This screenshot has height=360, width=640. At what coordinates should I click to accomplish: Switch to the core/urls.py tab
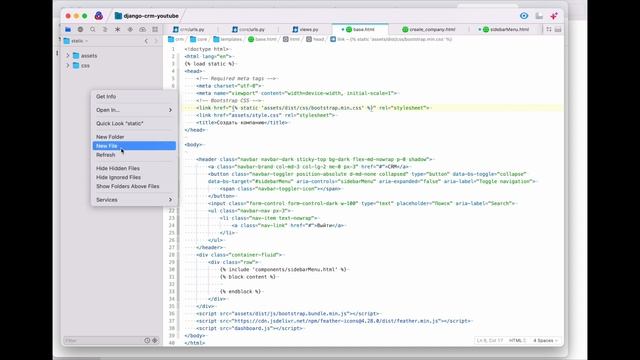pos(249,29)
